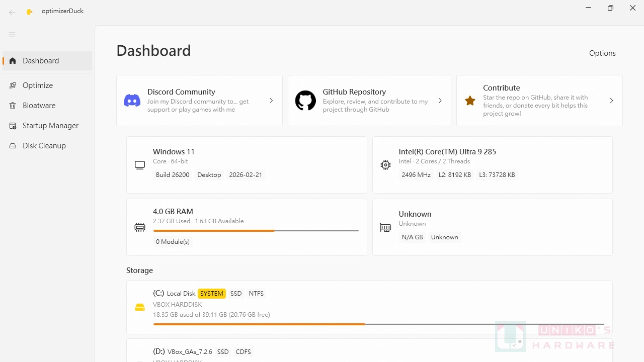
Task: Open Discord Community chevron arrow
Action: pyautogui.click(x=271, y=101)
